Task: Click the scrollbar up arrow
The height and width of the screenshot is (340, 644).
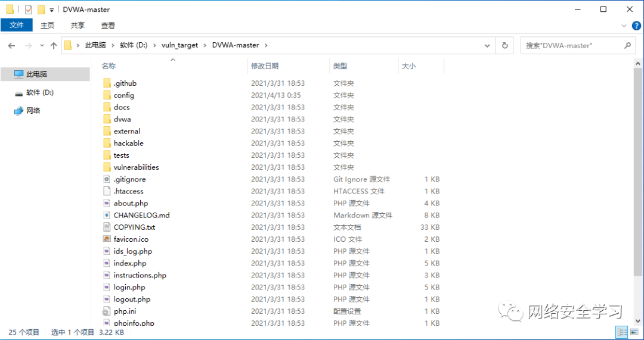Action: click(639, 64)
